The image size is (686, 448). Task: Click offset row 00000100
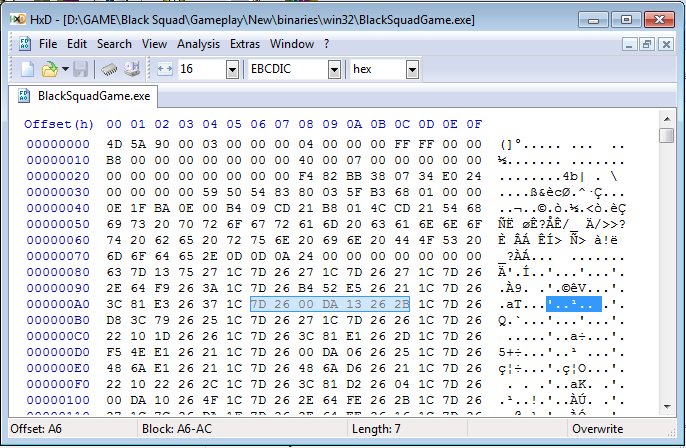click(x=58, y=400)
